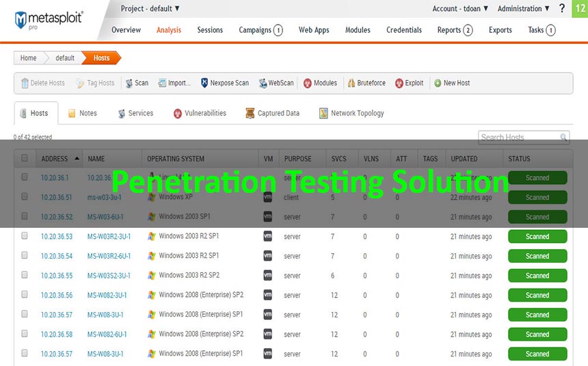Screen dimensions: 588x366
Task: Toggle the select-all hosts checkbox
Action: [25, 158]
